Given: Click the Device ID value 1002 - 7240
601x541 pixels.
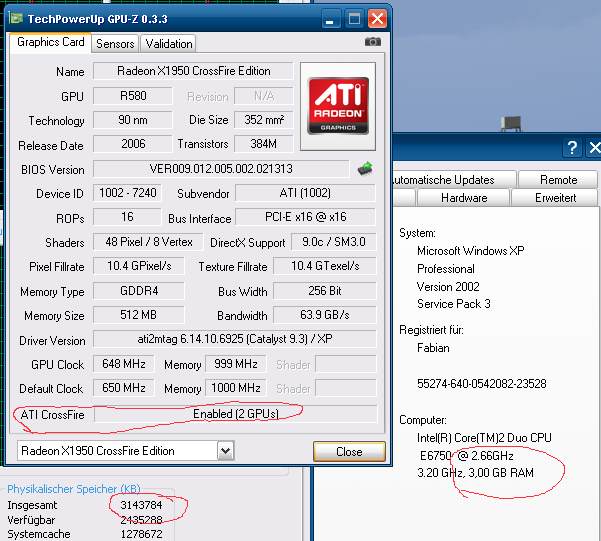Looking at the screenshot, I should point(128,193).
